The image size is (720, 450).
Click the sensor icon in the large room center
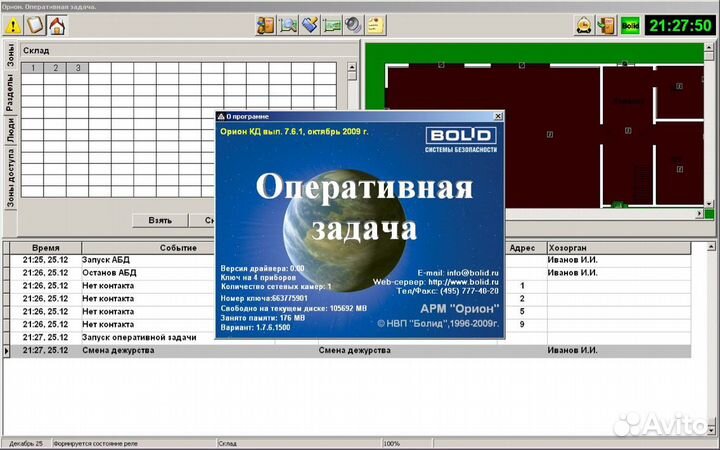(x=550, y=135)
